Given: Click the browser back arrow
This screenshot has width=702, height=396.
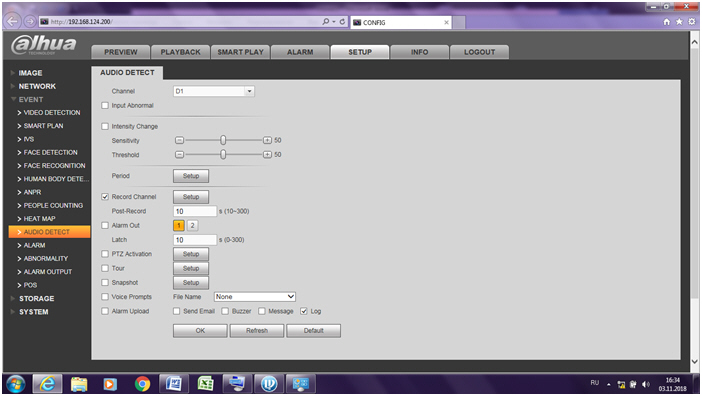Looking at the screenshot, I should (13, 21).
